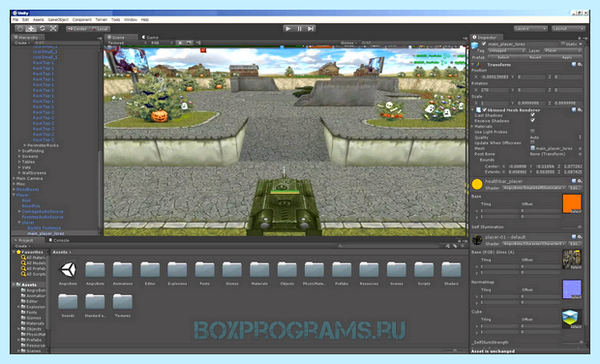Image resolution: width=600 pixels, height=364 pixels.
Task: Open the Layer dropdown set to Player
Action: pos(562,51)
